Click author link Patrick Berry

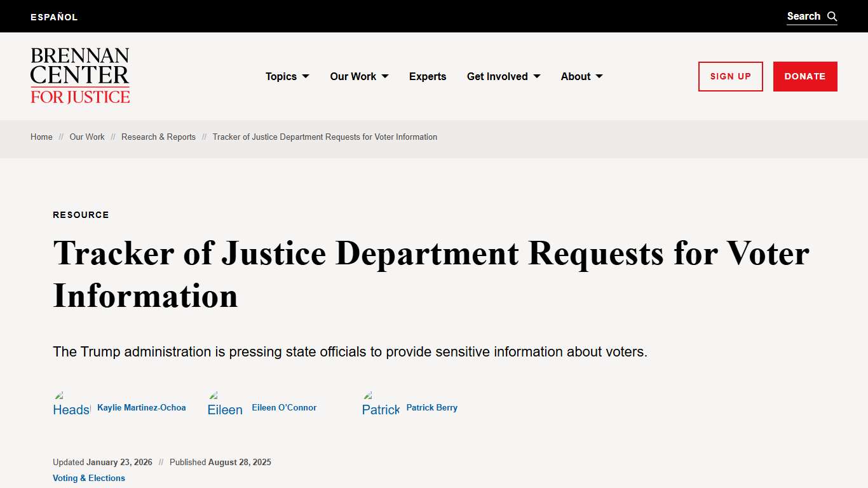431,407
